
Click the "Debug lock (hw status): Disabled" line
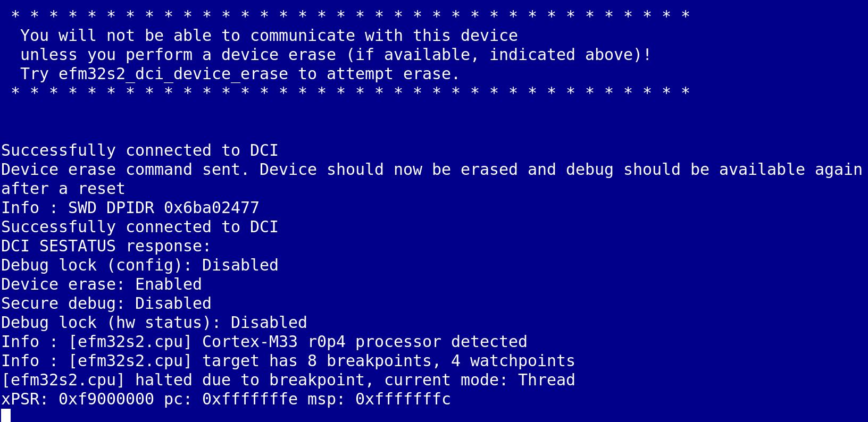click(x=154, y=323)
